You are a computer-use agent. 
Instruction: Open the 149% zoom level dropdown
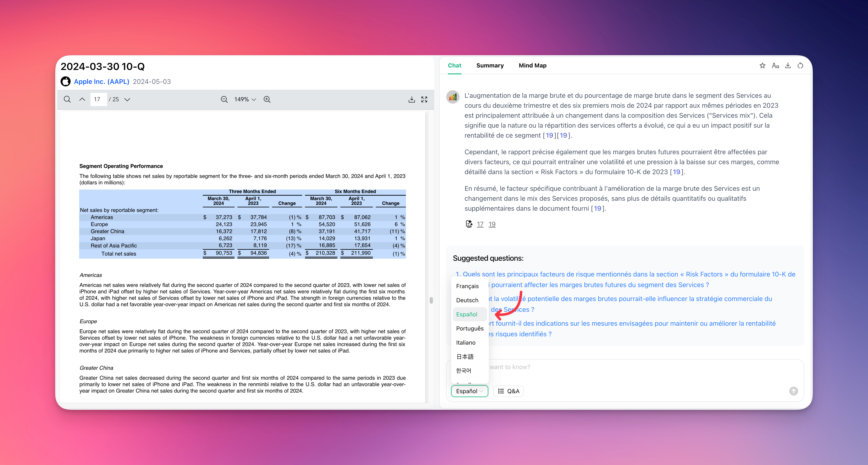click(x=245, y=99)
